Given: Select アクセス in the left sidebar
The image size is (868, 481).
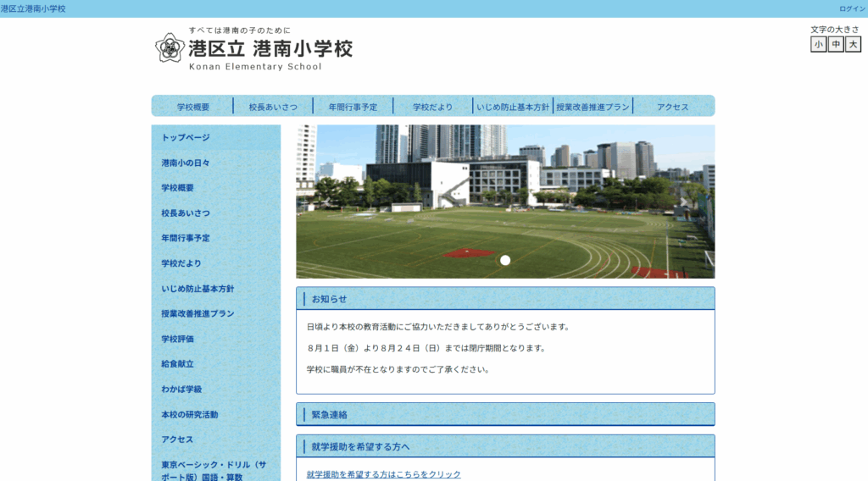Looking at the screenshot, I should pyautogui.click(x=216, y=440).
